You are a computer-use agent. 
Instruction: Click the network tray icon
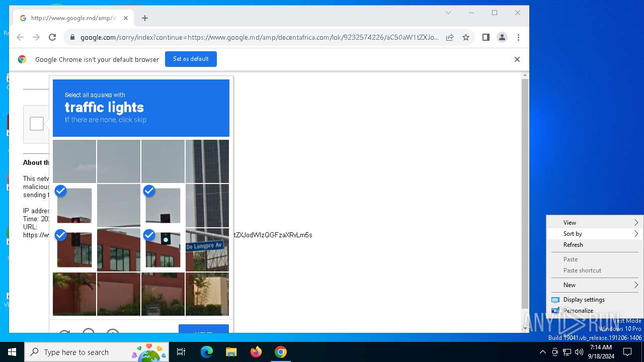pos(567,352)
